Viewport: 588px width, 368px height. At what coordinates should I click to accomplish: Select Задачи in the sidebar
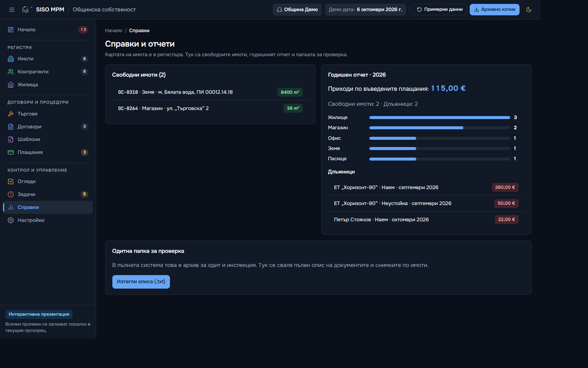point(48,194)
